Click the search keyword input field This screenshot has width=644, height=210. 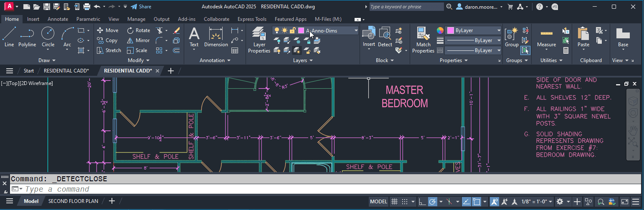point(406,7)
